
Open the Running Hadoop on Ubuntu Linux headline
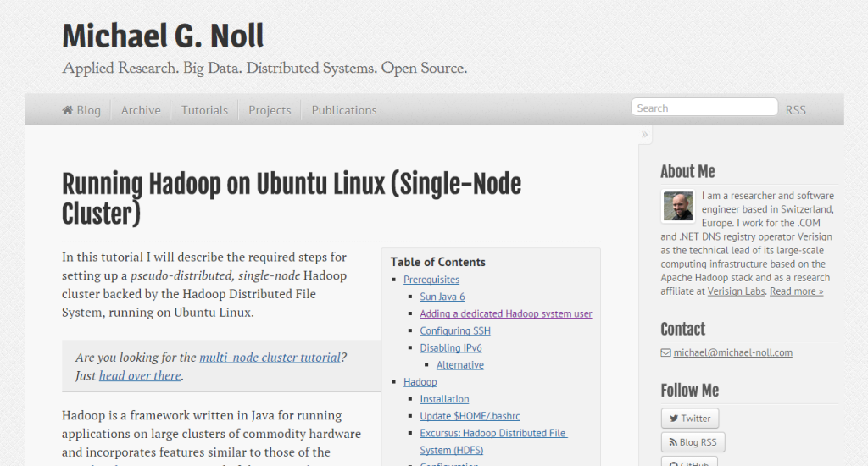(x=292, y=199)
